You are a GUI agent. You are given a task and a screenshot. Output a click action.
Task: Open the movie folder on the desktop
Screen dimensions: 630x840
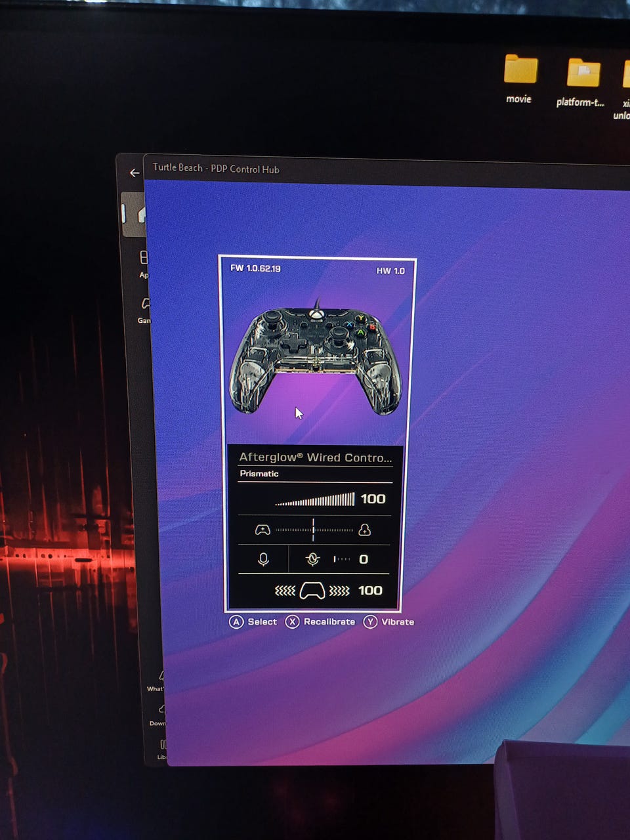point(520,79)
